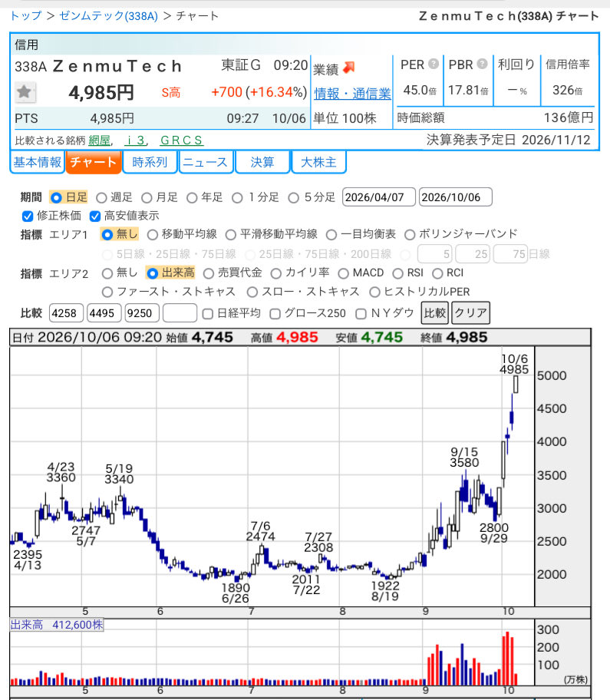Check グロース250 comparison checkbox
The width and height of the screenshot is (610, 700).
(275, 314)
